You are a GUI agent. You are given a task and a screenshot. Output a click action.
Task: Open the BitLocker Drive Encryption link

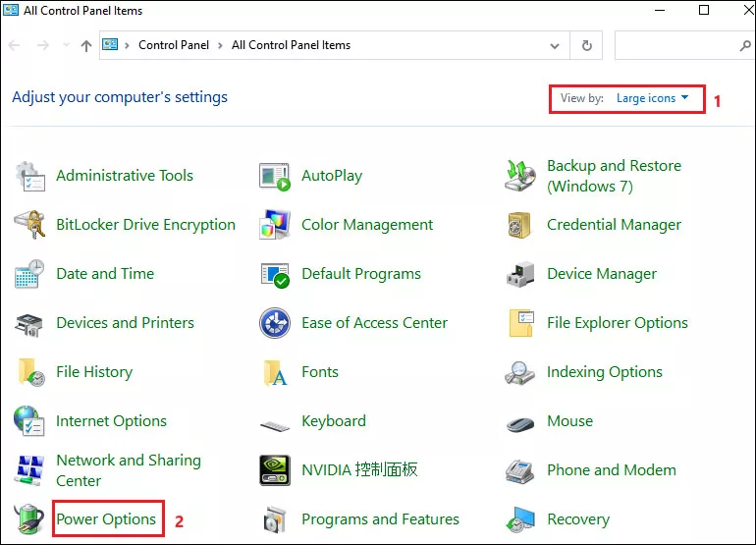(145, 225)
